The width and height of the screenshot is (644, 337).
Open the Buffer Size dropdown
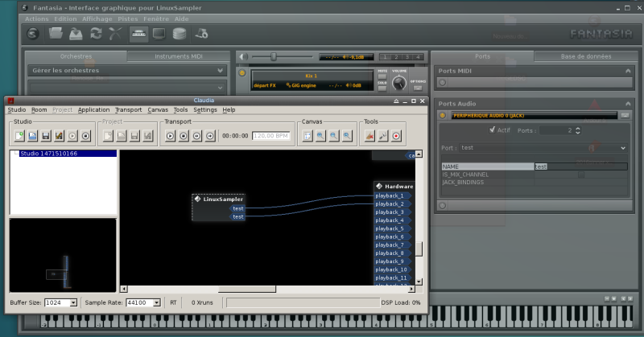click(x=73, y=302)
